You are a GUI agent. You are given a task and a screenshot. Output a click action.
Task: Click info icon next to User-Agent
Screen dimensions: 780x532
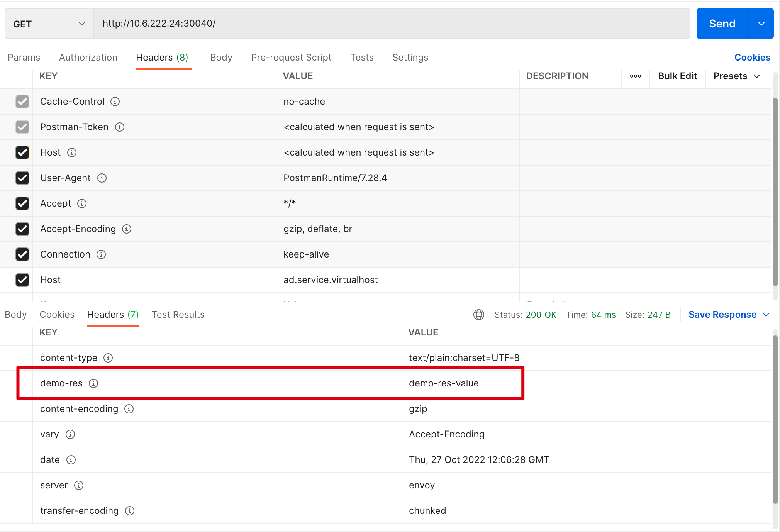pyautogui.click(x=102, y=178)
